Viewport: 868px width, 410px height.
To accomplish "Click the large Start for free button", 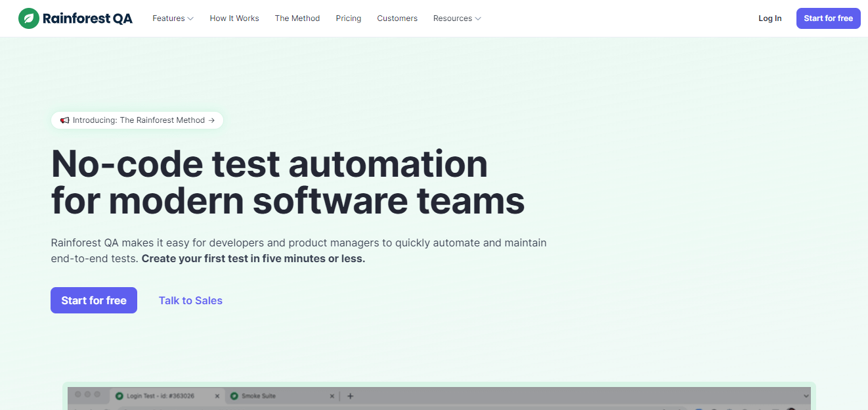I will (x=94, y=300).
